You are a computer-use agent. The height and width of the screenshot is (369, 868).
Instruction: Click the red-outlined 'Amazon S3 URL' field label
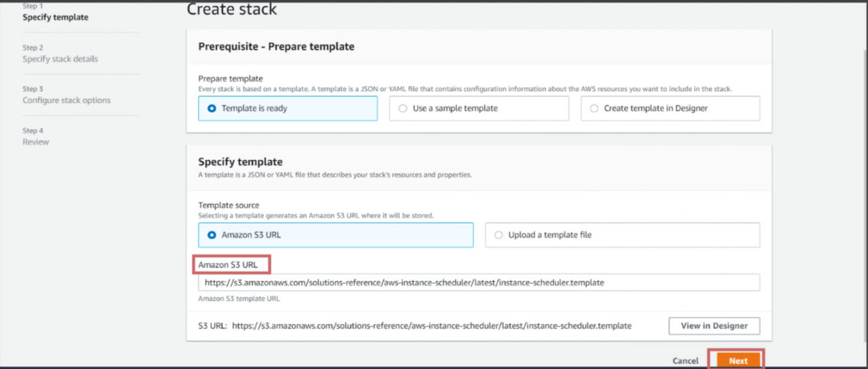coord(228,265)
